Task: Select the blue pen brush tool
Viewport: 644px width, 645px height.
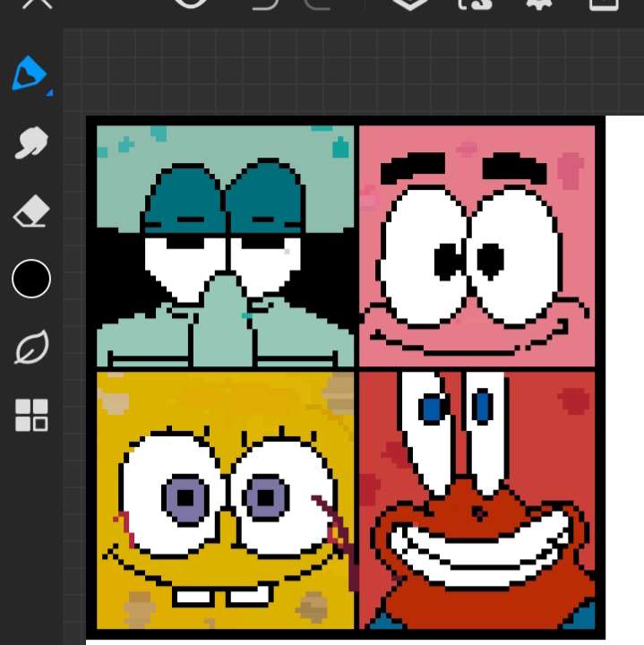Action: point(30,73)
